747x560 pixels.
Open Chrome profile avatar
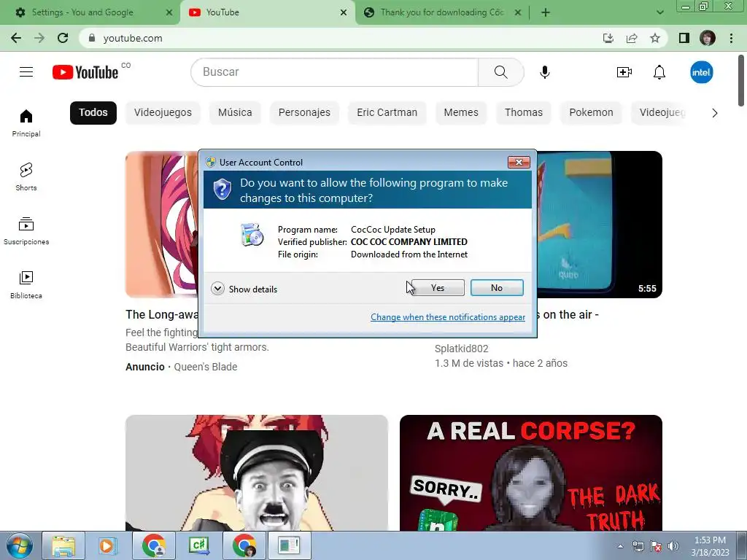[x=708, y=38]
